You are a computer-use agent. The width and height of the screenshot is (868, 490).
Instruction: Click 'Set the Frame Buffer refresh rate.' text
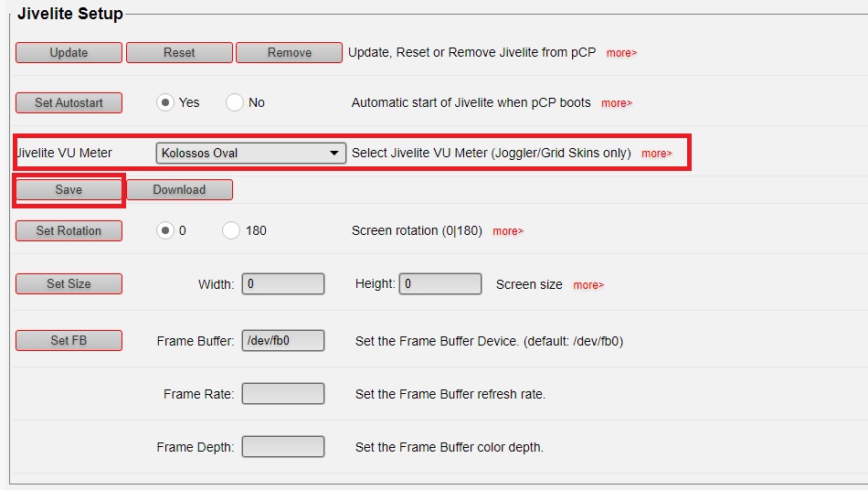point(450,394)
